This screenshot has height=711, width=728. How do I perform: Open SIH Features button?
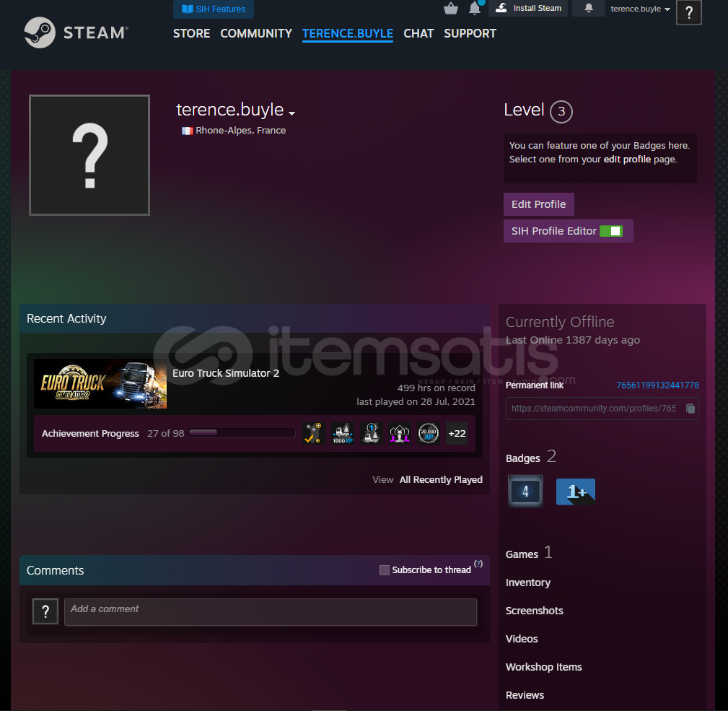click(214, 9)
